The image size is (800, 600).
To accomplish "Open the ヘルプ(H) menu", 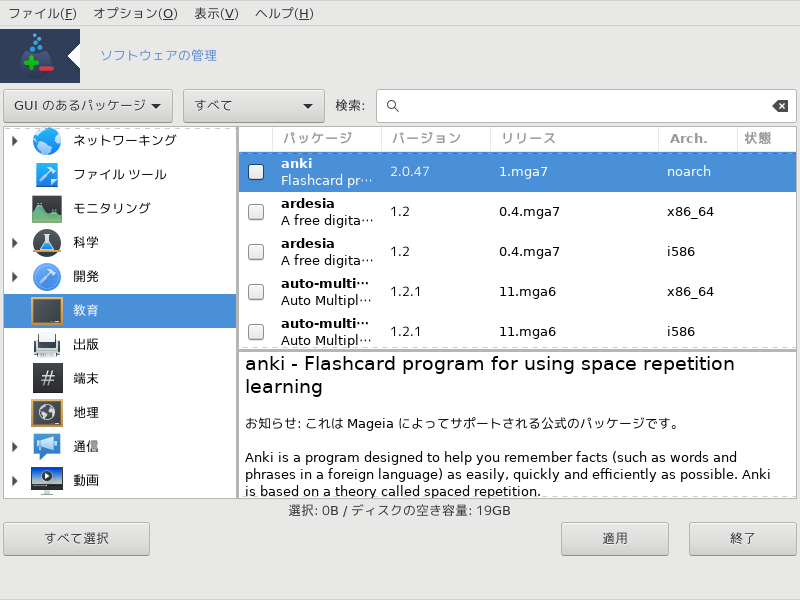I will [x=284, y=13].
